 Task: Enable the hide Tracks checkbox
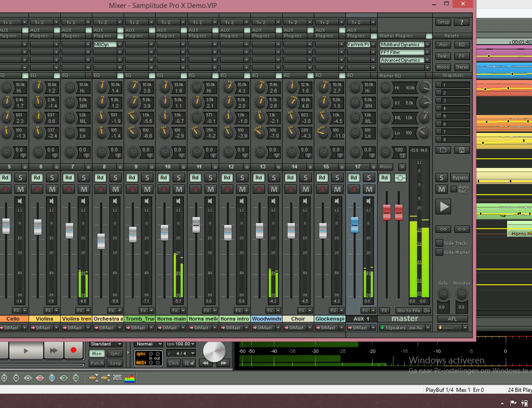[439, 243]
